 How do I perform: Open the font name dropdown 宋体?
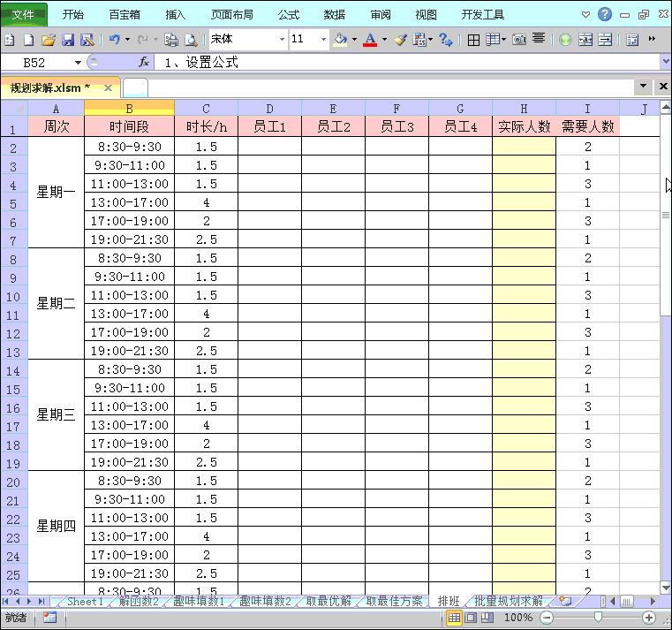click(x=282, y=40)
